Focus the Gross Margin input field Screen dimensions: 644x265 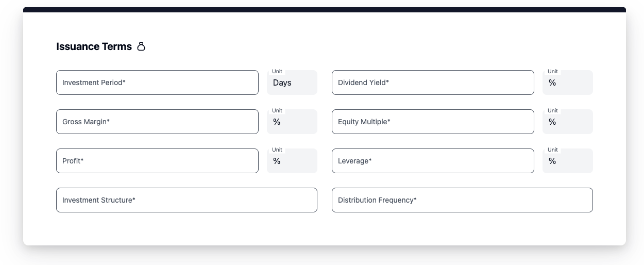(157, 122)
